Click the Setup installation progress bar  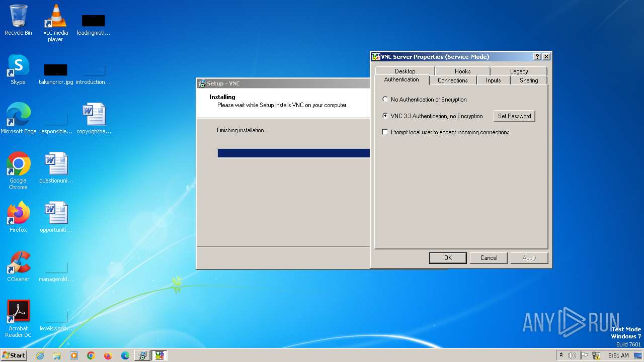293,153
